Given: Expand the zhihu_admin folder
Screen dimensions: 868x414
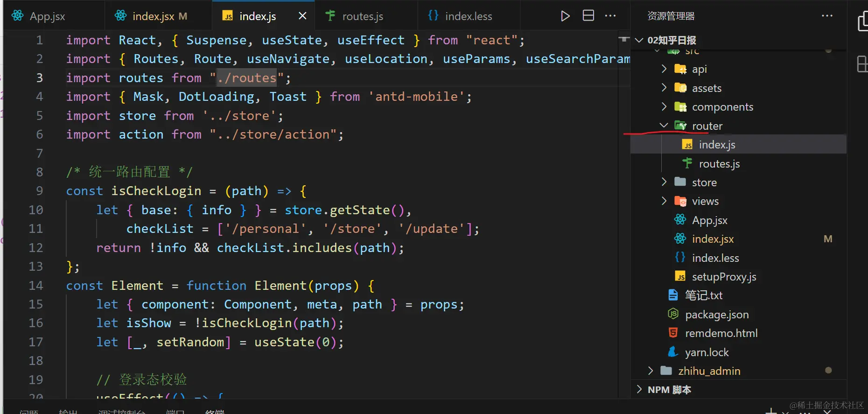Looking at the screenshot, I should coord(651,371).
